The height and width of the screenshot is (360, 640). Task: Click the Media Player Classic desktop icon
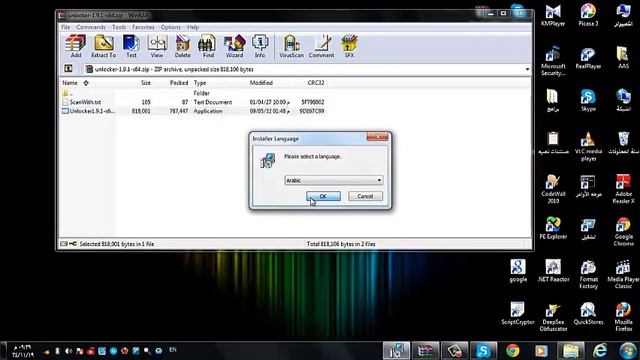coord(623,274)
